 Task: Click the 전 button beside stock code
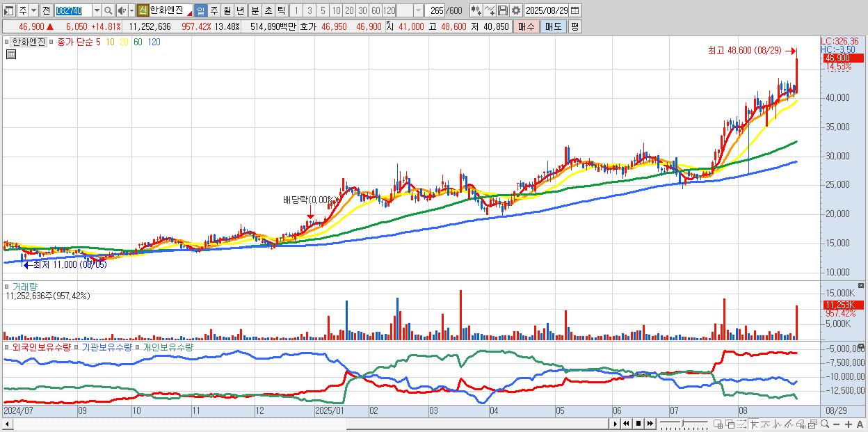pos(46,10)
